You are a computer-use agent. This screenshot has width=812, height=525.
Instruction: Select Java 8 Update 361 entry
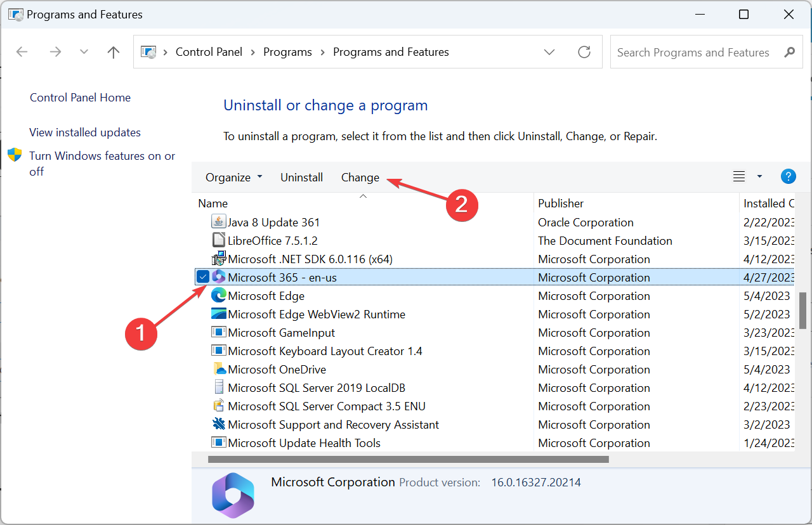point(274,223)
